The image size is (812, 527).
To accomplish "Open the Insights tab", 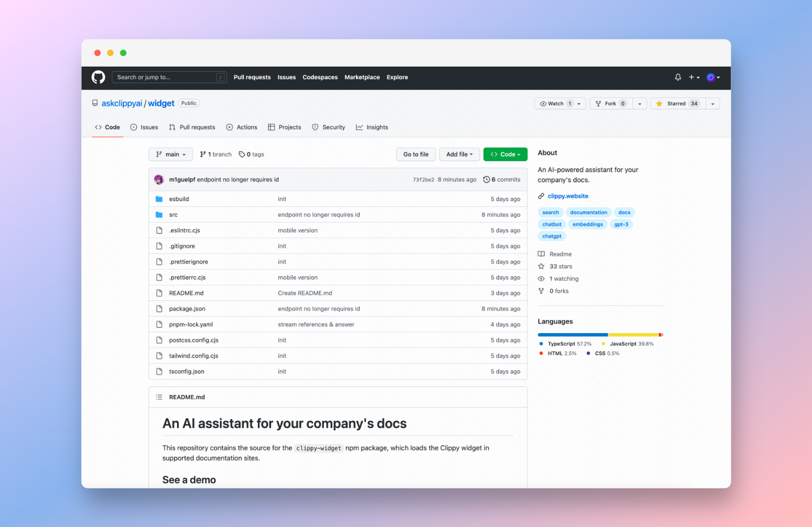I will pos(372,127).
